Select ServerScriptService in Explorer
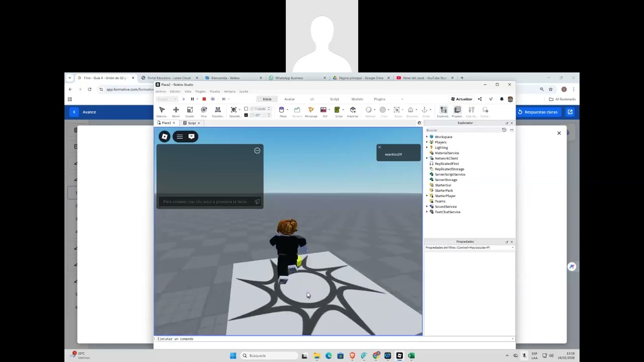The width and height of the screenshot is (644, 362). pos(450,174)
